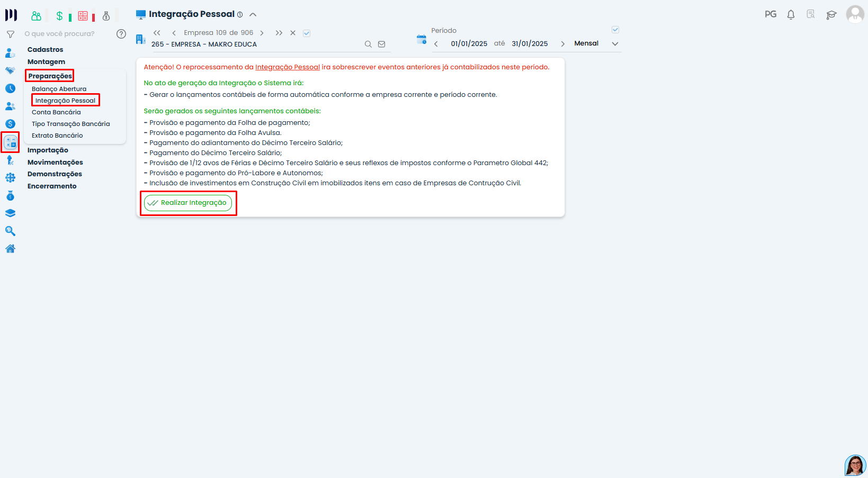
Task: Click the filter funnel icon
Action: pyautogui.click(x=10, y=34)
